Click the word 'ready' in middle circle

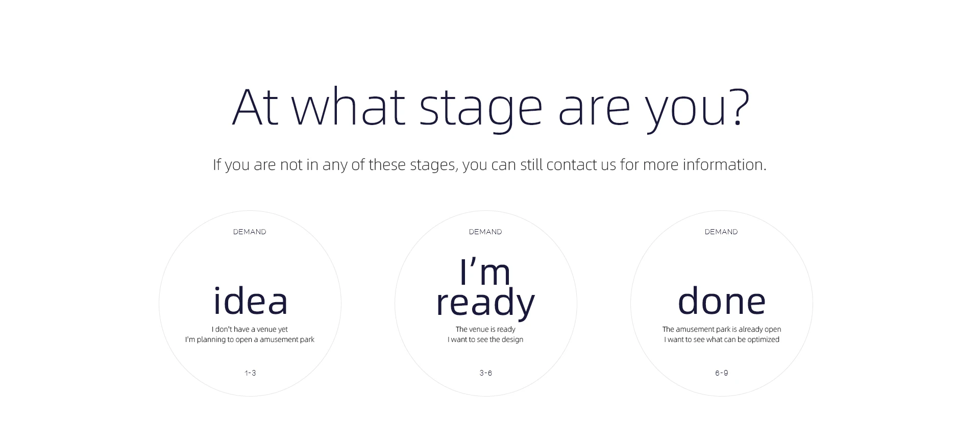click(485, 303)
